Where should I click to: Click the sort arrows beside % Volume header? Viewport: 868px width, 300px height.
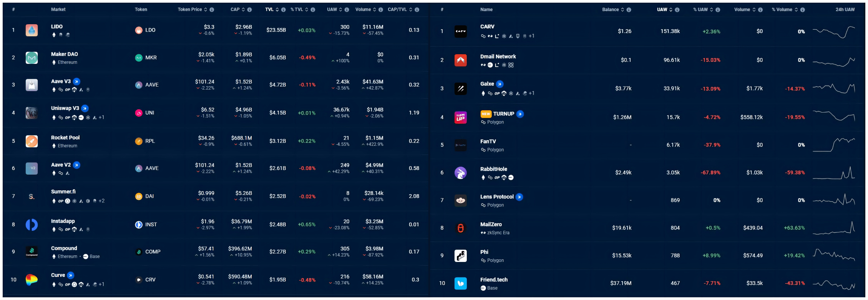point(796,10)
